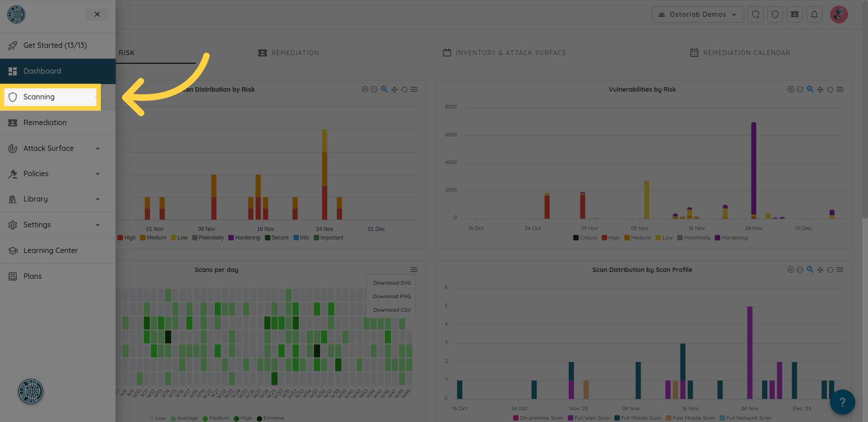Toggle Full Web Scan legend entry
The image size is (868, 422).
point(589,418)
